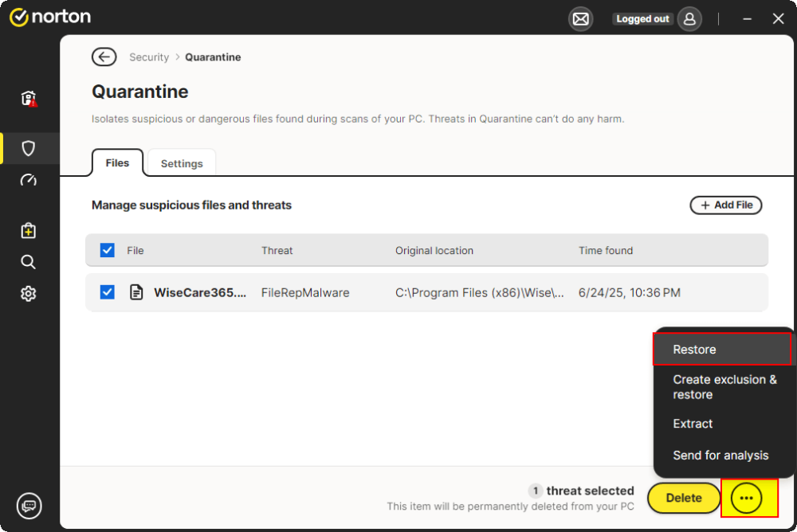Click the Security breadcrumb link
797x532 pixels.
pyautogui.click(x=149, y=57)
